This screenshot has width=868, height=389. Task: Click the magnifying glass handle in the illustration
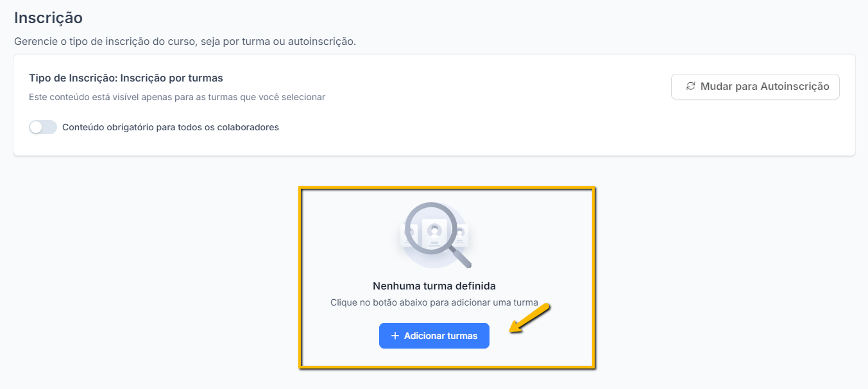(461, 257)
